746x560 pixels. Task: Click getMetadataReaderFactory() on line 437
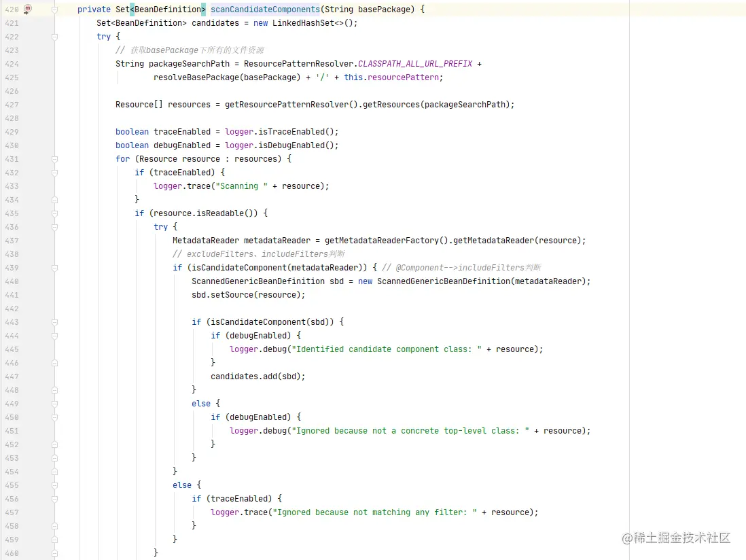(387, 241)
